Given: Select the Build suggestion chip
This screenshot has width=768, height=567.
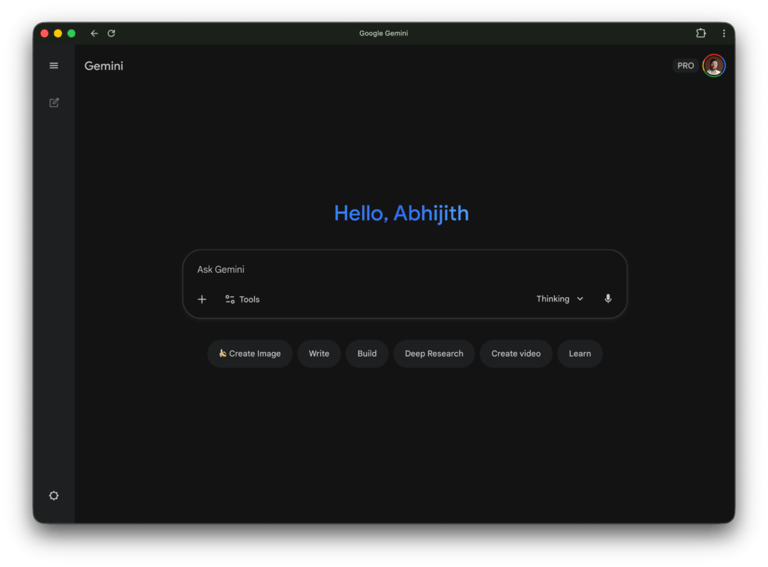Looking at the screenshot, I should (x=367, y=354).
